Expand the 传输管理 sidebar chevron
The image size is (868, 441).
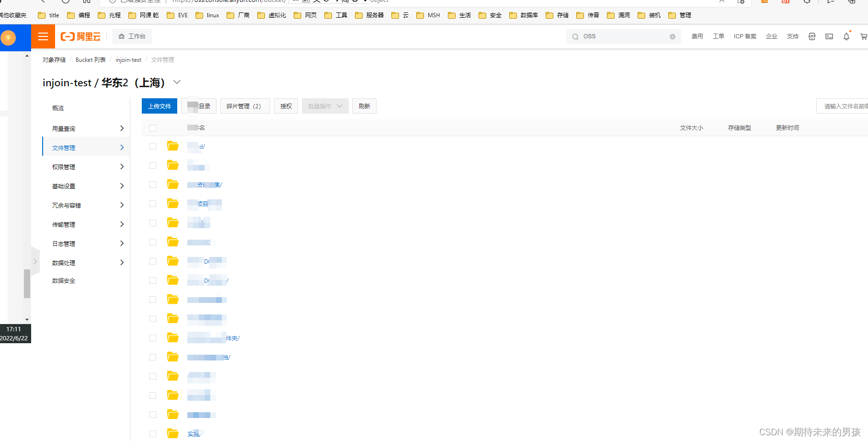[122, 224]
